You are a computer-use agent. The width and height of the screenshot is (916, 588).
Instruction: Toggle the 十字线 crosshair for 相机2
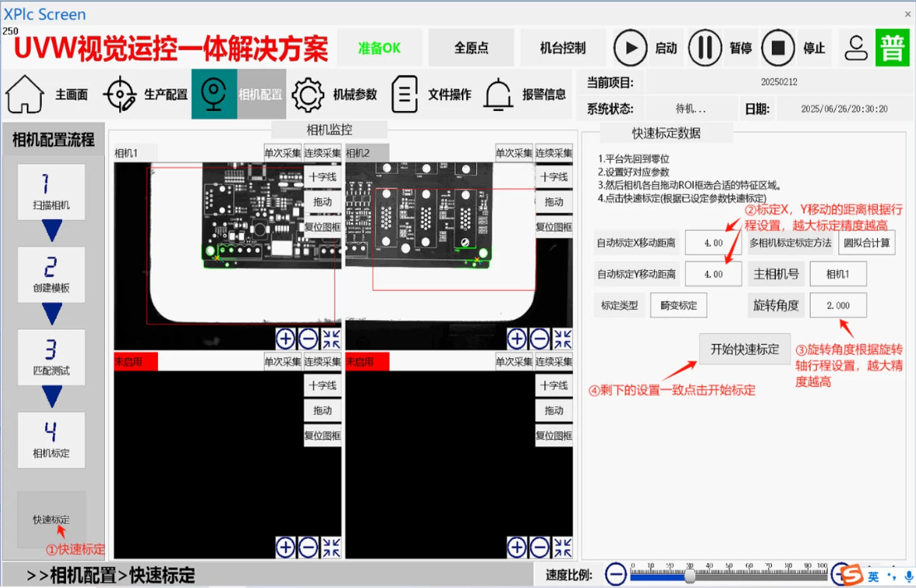pyautogui.click(x=554, y=177)
